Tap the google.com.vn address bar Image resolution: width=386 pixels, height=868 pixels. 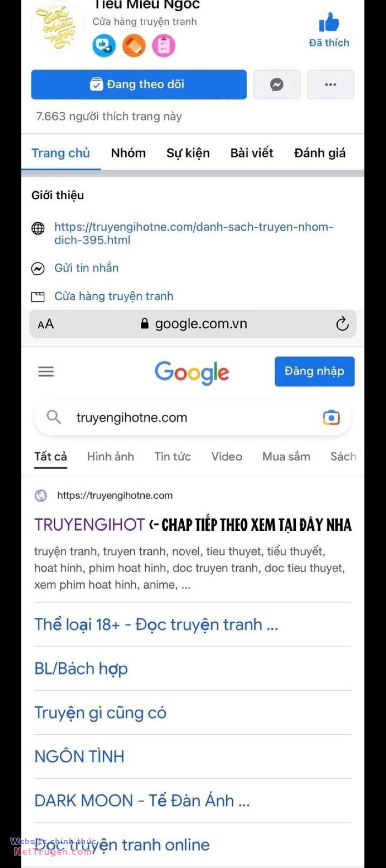point(193,324)
